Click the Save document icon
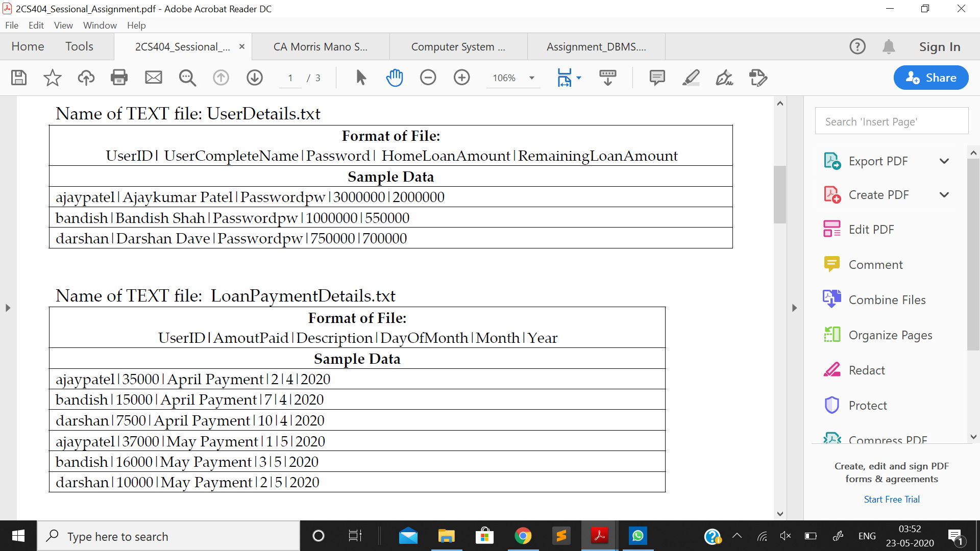This screenshot has height=551, width=980. pos(18,77)
